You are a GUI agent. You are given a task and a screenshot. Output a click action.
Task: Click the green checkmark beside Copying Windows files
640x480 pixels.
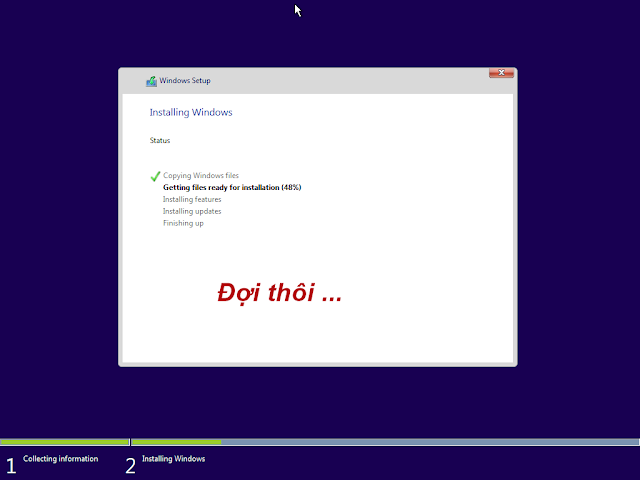[x=155, y=176]
